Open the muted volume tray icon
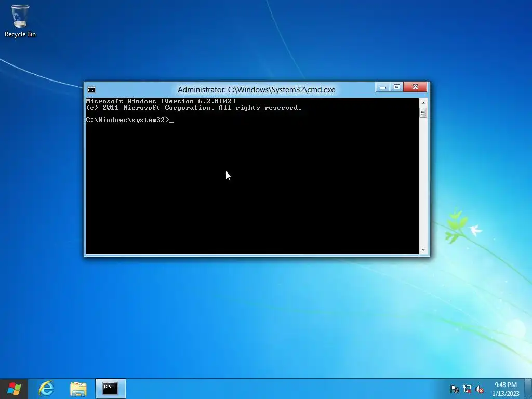This screenshot has height=399, width=532. click(480, 389)
